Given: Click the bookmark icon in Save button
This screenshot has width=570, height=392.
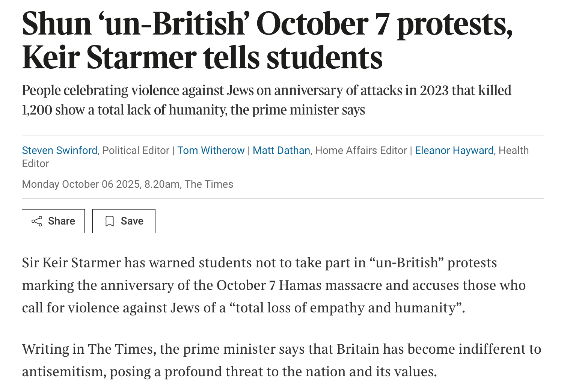Looking at the screenshot, I should [109, 221].
